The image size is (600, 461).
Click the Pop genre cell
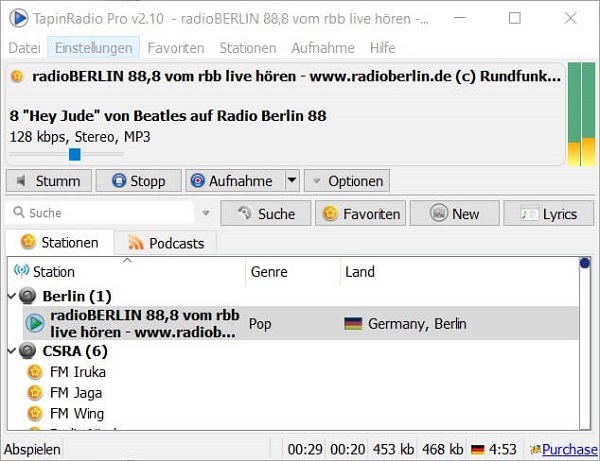pyautogui.click(x=260, y=324)
